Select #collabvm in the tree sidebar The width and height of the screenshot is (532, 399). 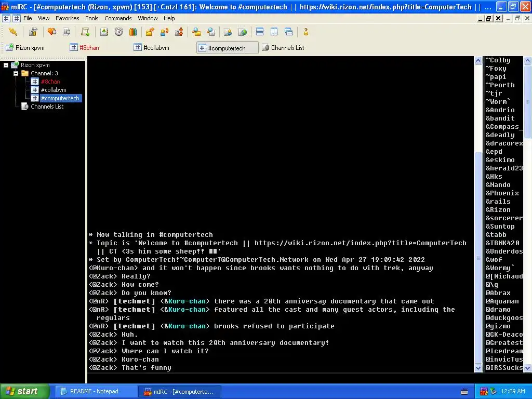(x=54, y=90)
